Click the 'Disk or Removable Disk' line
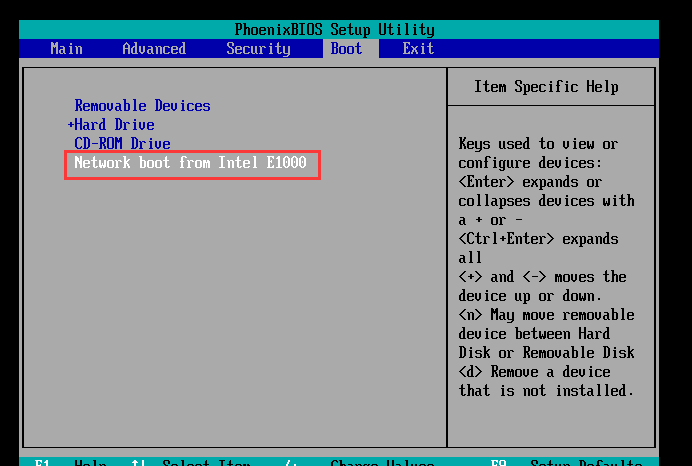The width and height of the screenshot is (692, 466). click(546, 353)
